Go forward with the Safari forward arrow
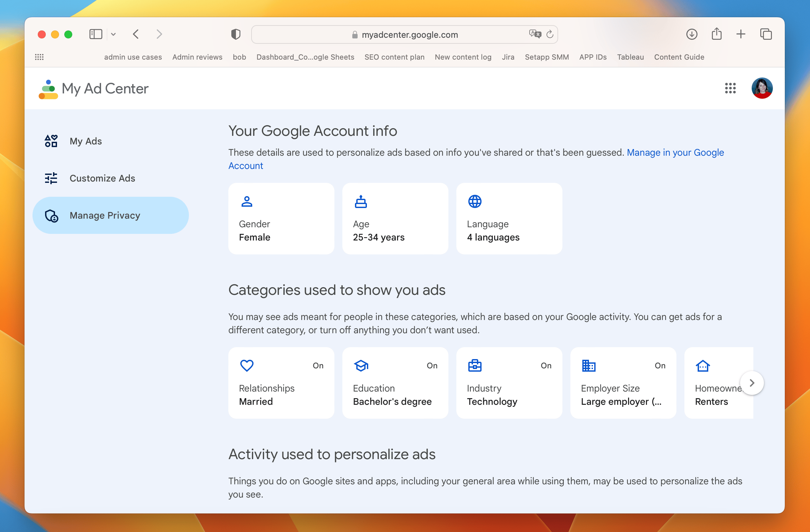This screenshot has width=810, height=532. tap(159, 34)
